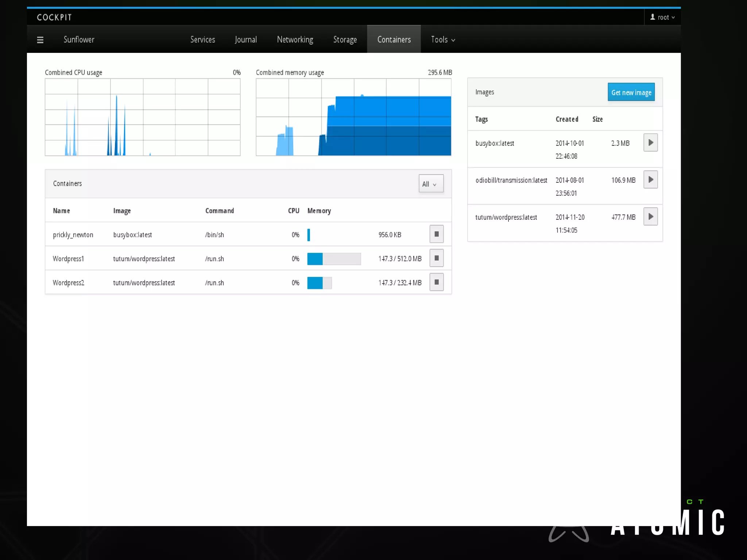This screenshot has height=560, width=747.
Task: Select the Sunflower host link
Action: click(x=79, y=40)
